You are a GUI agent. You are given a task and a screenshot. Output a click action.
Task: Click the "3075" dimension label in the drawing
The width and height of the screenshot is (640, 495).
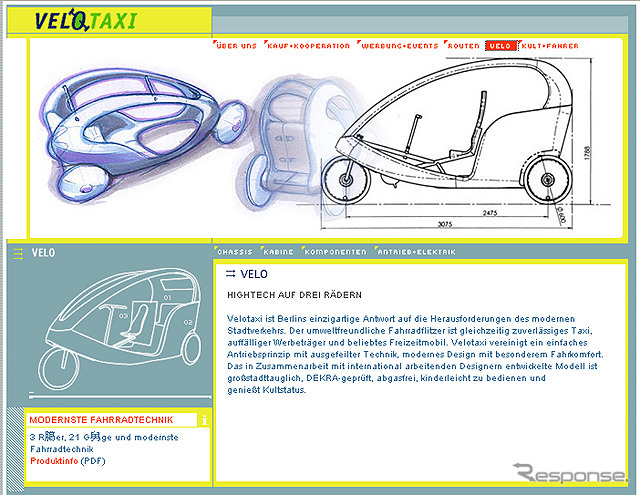coord(445,224)
